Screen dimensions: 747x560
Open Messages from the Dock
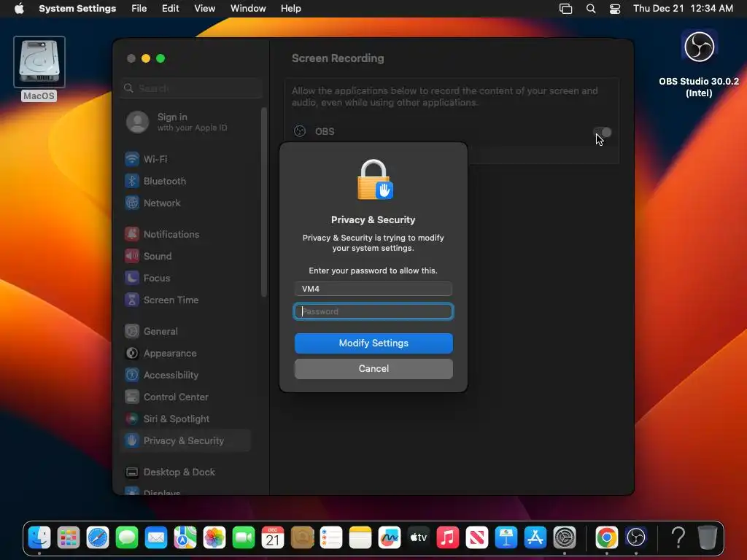tap(127, 537)
